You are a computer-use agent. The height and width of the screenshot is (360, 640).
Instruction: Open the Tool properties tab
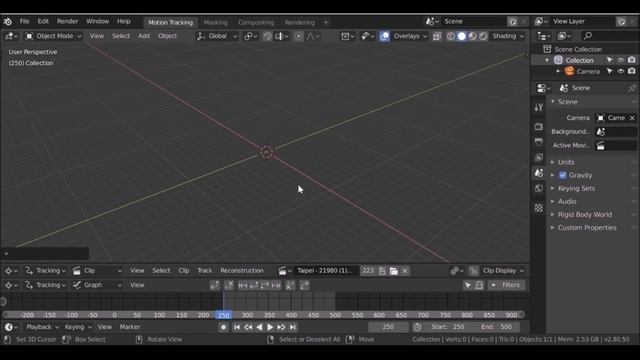click(539, 108)
